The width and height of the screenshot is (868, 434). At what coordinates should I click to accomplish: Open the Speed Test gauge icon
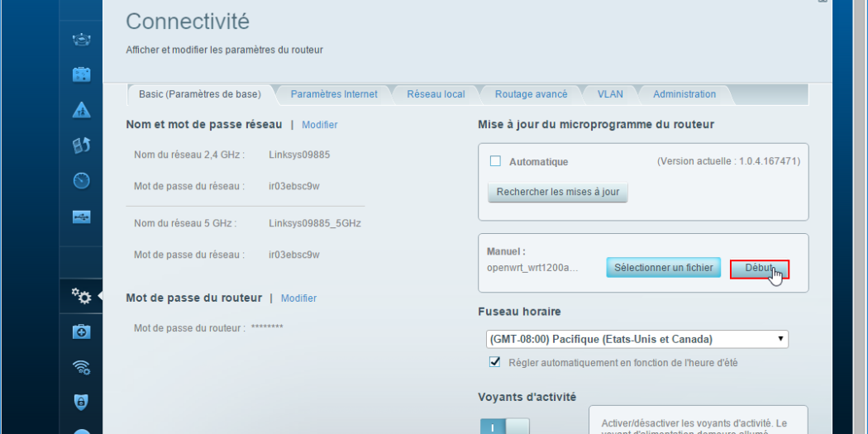click(82, 182)
